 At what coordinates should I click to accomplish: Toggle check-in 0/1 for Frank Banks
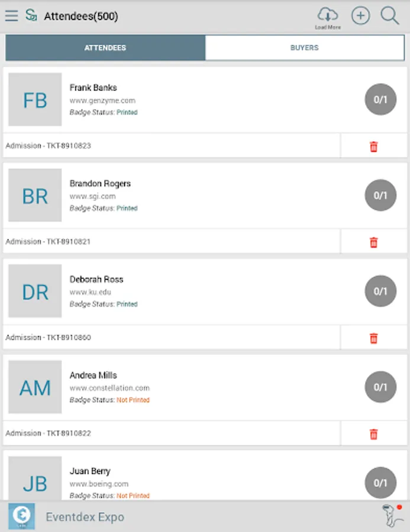[380, 99]
